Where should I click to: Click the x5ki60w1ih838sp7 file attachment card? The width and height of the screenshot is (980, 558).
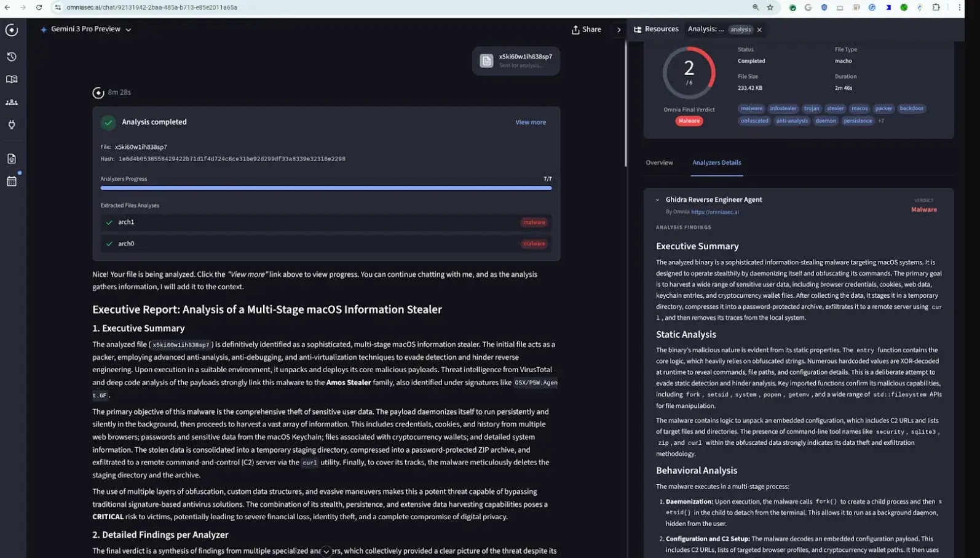click(516, 61)
